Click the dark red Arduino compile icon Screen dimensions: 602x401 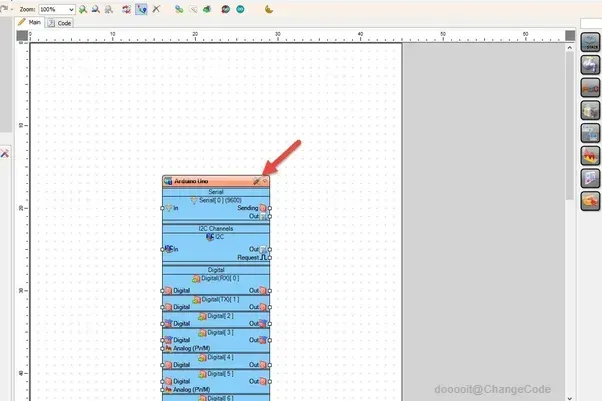coord(226,9)
